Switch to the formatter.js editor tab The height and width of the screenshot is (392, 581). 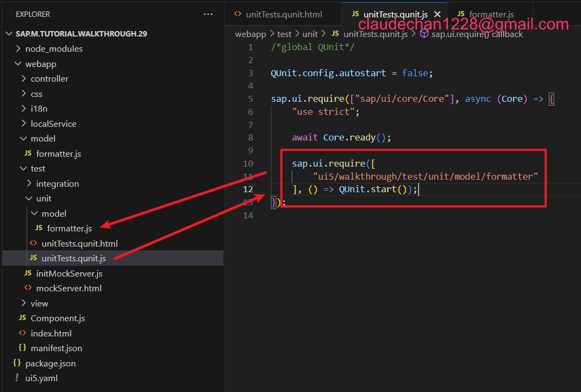[491, 15]
